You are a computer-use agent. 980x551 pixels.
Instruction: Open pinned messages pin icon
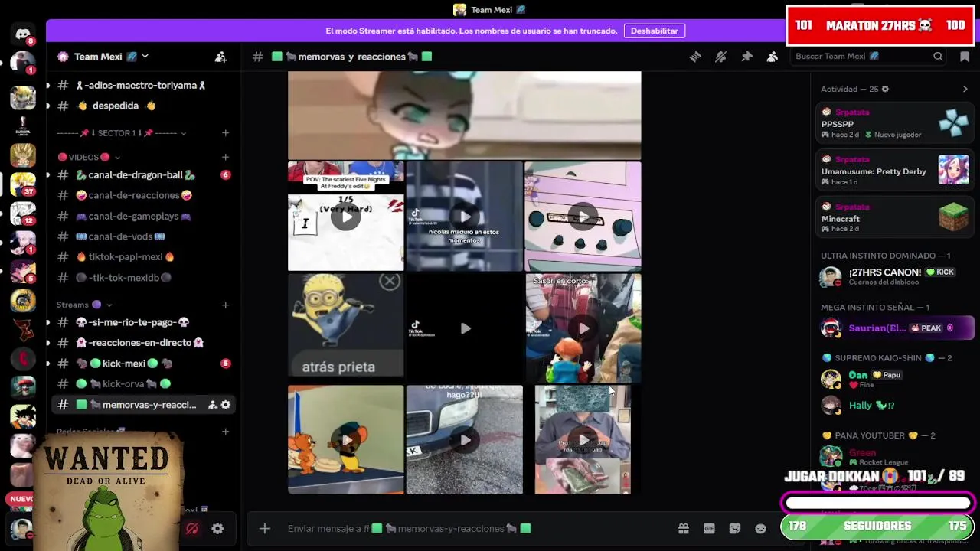[x=746, y=57]
